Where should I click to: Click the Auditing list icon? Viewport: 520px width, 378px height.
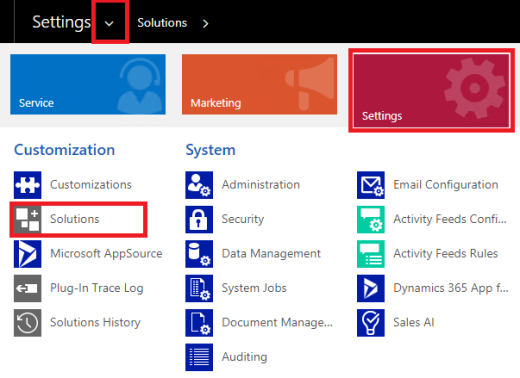coord(199,357)
